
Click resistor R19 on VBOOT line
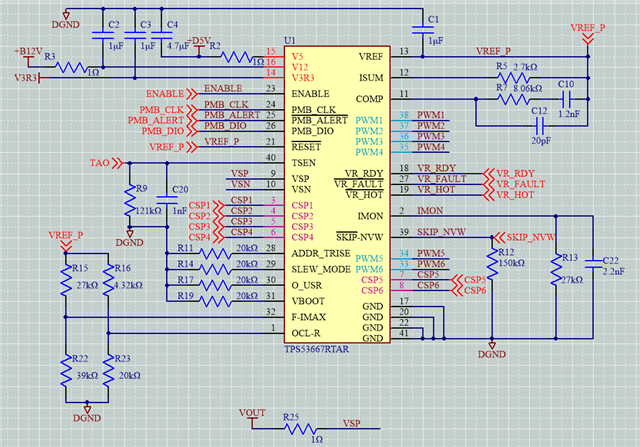click(216, 301)
